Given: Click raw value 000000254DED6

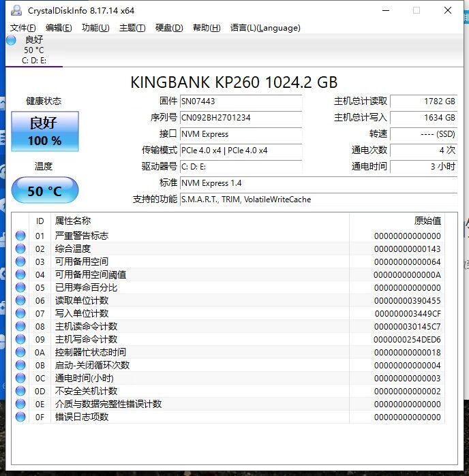Looking at the screenshot, I should click(407, 339).
